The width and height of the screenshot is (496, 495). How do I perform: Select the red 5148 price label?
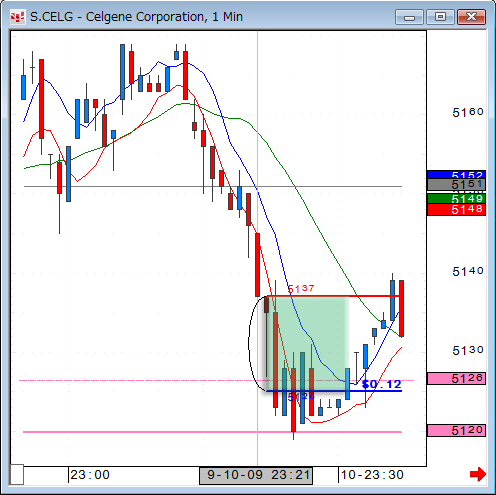456,209
